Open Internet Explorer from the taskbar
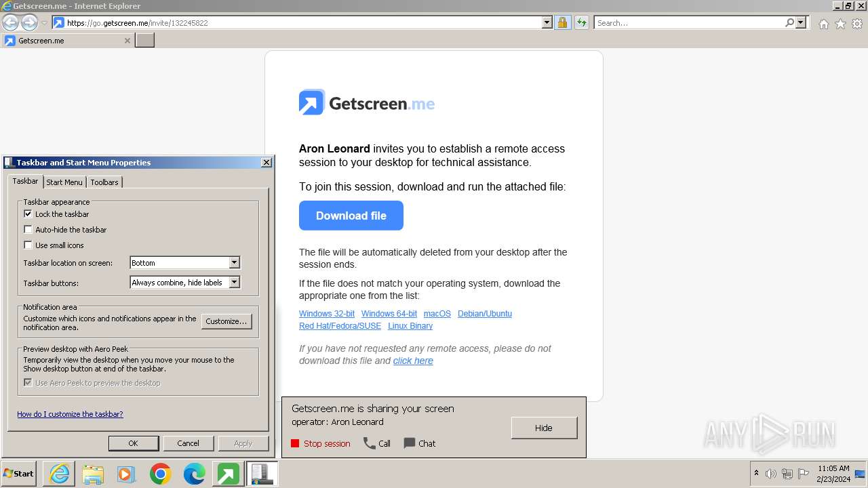The width and height of the screenshot is (868, 488). [59, 474]
